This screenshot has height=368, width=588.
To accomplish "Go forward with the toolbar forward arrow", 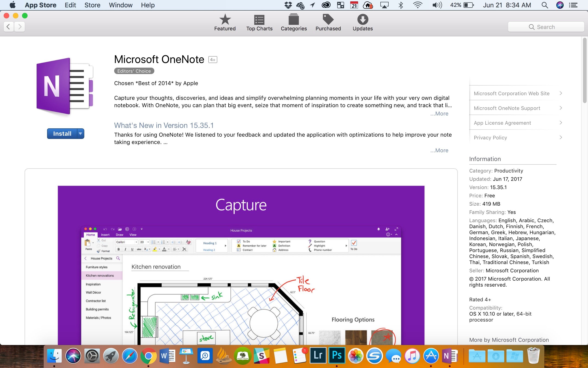I will pyautogui.click(x=20, y=26).
